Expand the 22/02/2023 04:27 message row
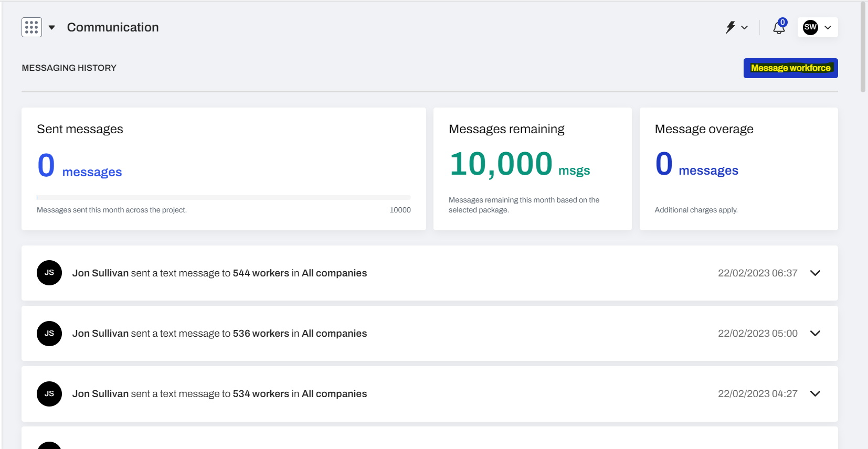The height and width of the screenshot is (449, 868). click(815, 393)
